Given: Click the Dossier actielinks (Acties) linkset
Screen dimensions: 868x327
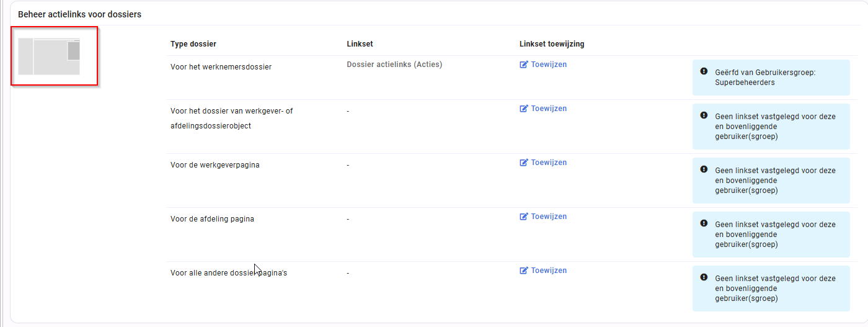Looking at the screenshot, I should [394, 65].
